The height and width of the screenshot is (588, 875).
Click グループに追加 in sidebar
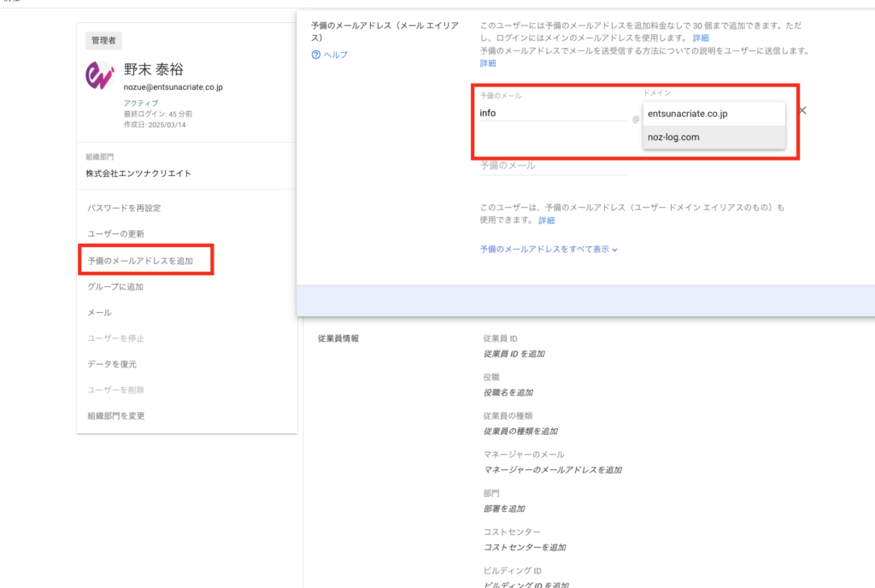pos(115,286)
